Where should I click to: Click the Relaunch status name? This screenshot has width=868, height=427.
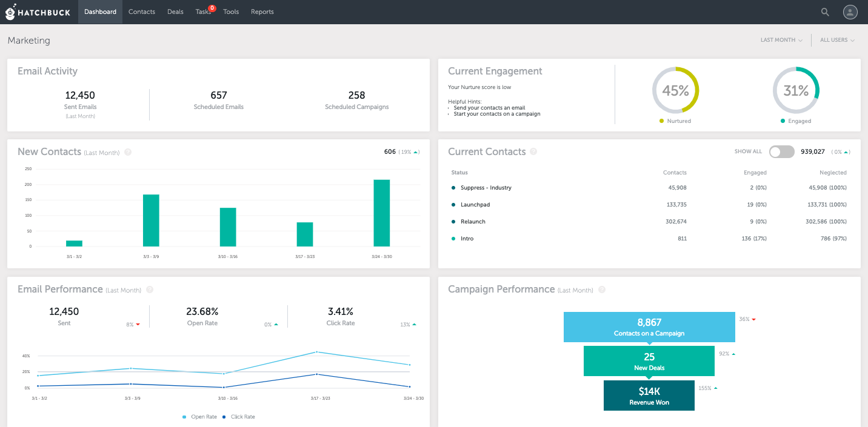click(473, 222)
